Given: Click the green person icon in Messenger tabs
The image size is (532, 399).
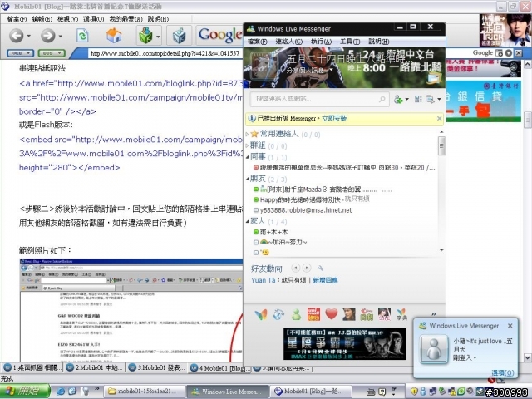Looking at the screenshot, I should click(x=296, y=314).
